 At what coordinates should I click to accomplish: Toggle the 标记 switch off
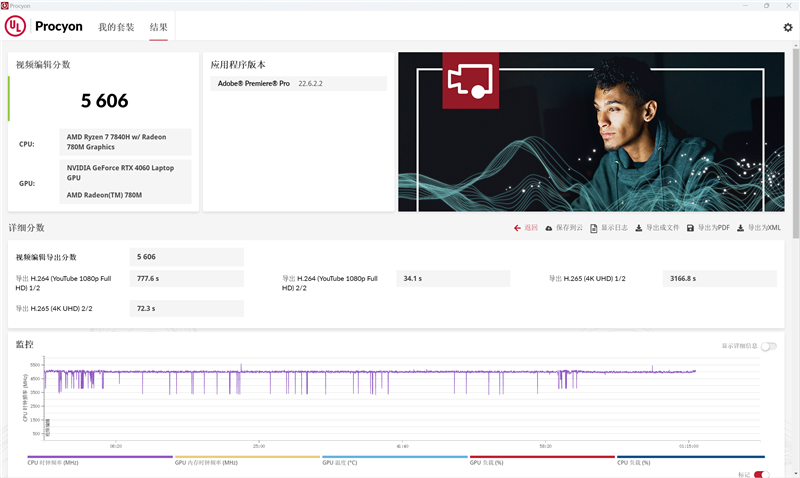click(x=761, y=474)
